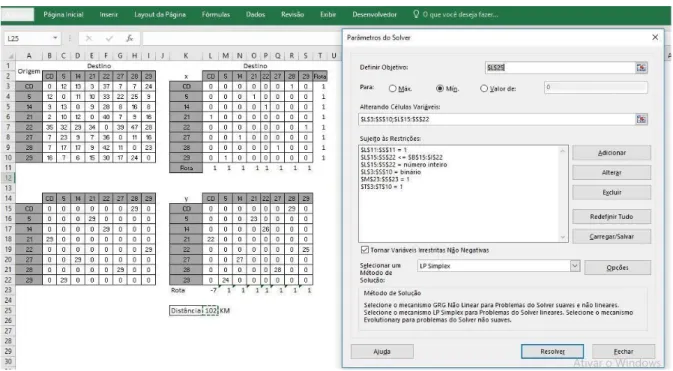Select the Máx. radio option
Screen dimensions: 673x371
click(392, 88)
